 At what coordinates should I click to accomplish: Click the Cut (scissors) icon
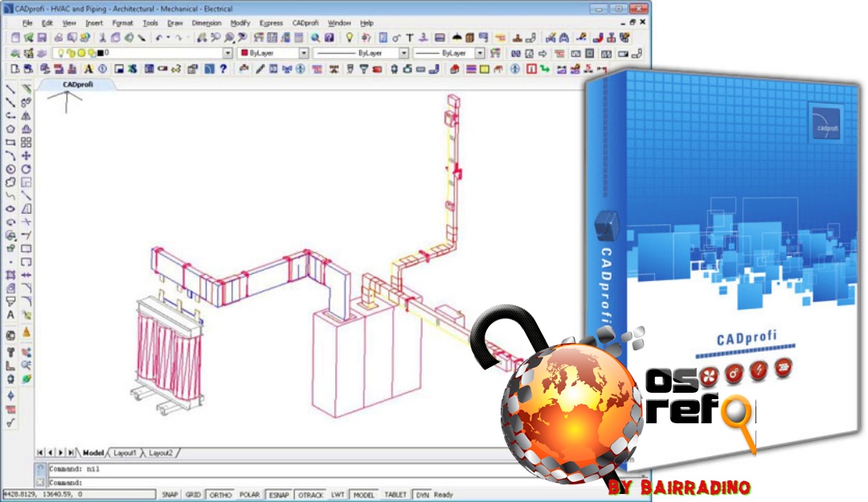(x=102, y=38)
